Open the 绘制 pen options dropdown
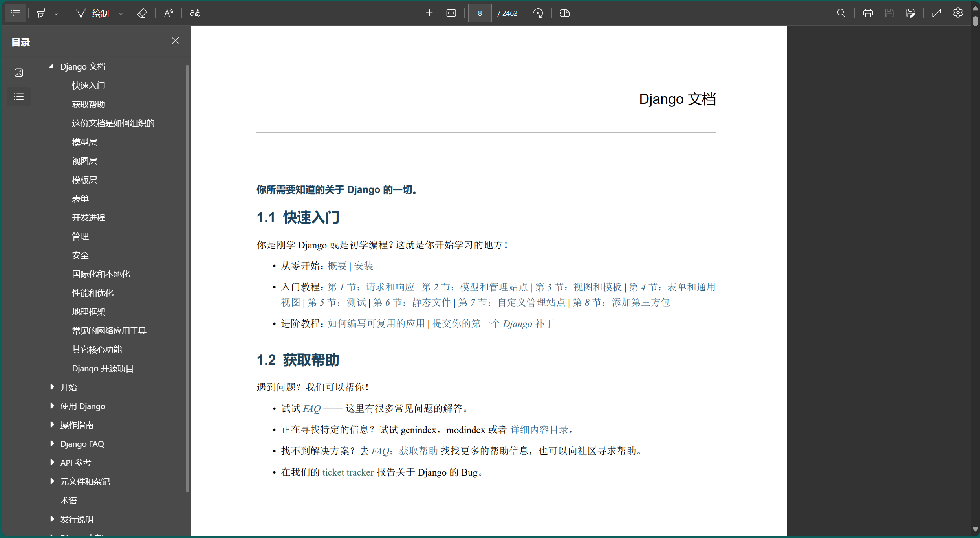Image resolution: width=980 pixels, height=538 pixels. click(x=121, y=13)
